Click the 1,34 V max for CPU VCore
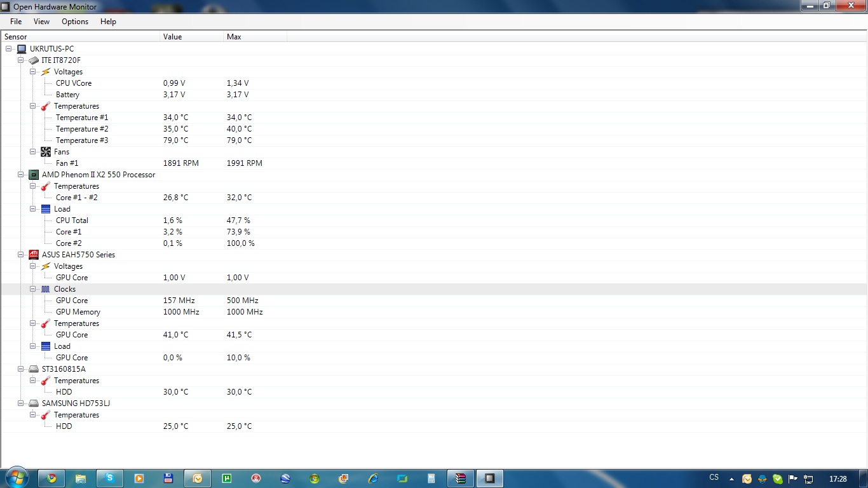 point(238,83)
